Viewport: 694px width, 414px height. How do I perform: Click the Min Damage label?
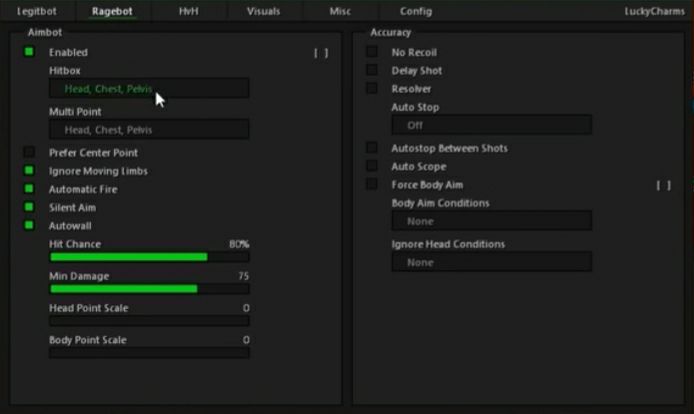tap(79, 276)
